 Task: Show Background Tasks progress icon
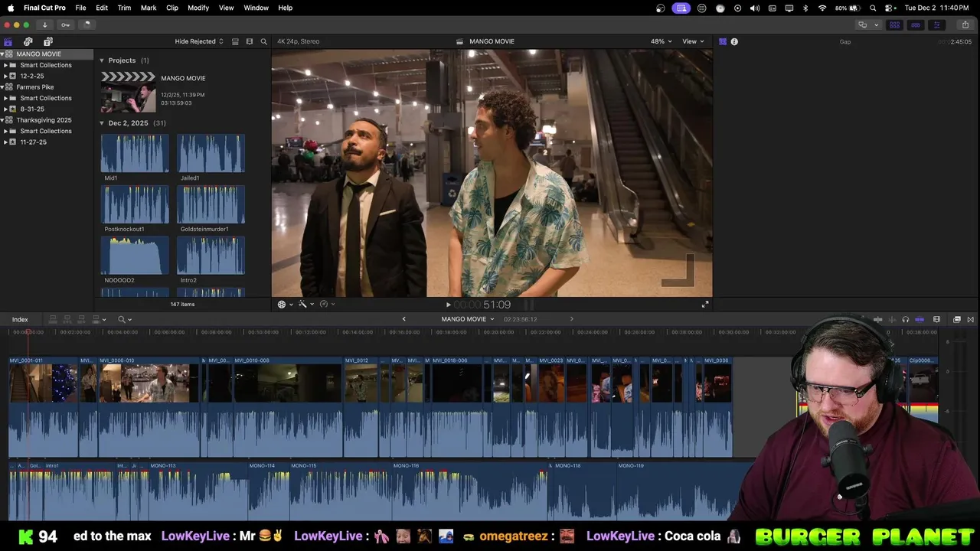(x=87, y=24)
